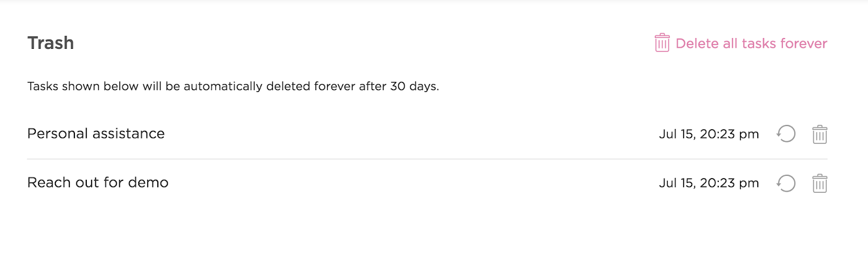Click the 30 days auto-delete notice text

233,86
